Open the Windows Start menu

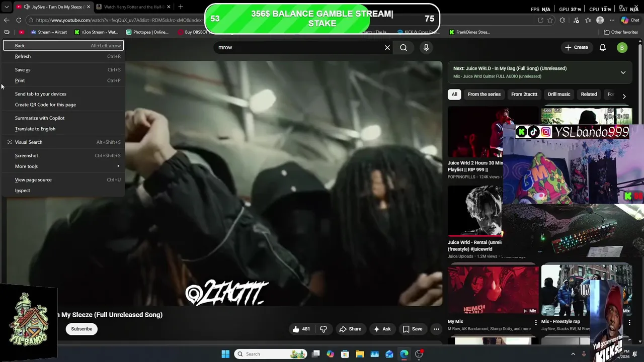click(x=225, y=354)
